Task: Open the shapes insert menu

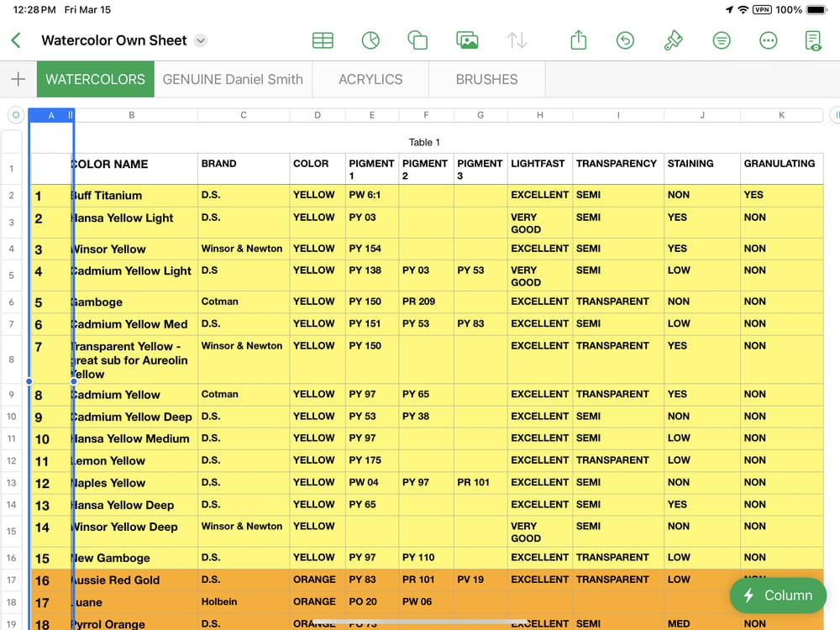Action: 417,40
